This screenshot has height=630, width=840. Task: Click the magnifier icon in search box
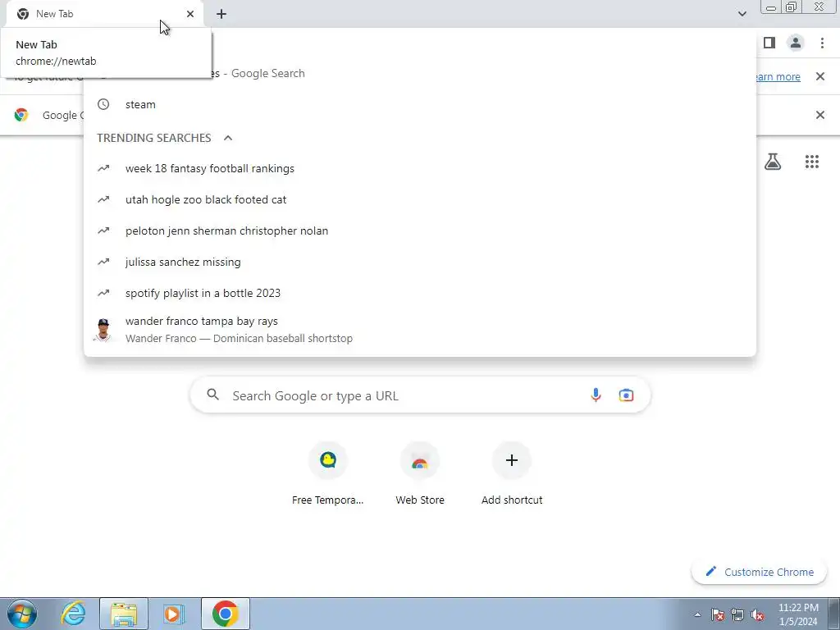[212, 395]
